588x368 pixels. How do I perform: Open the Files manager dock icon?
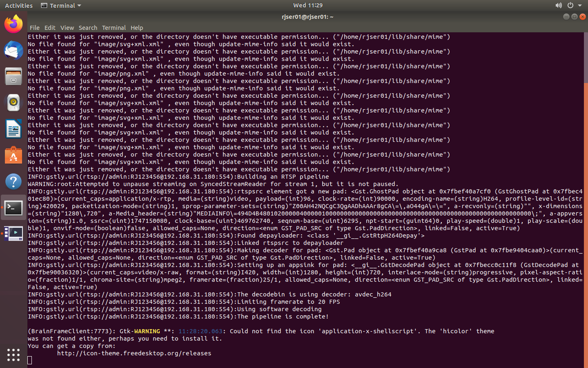tap(13, 76)
